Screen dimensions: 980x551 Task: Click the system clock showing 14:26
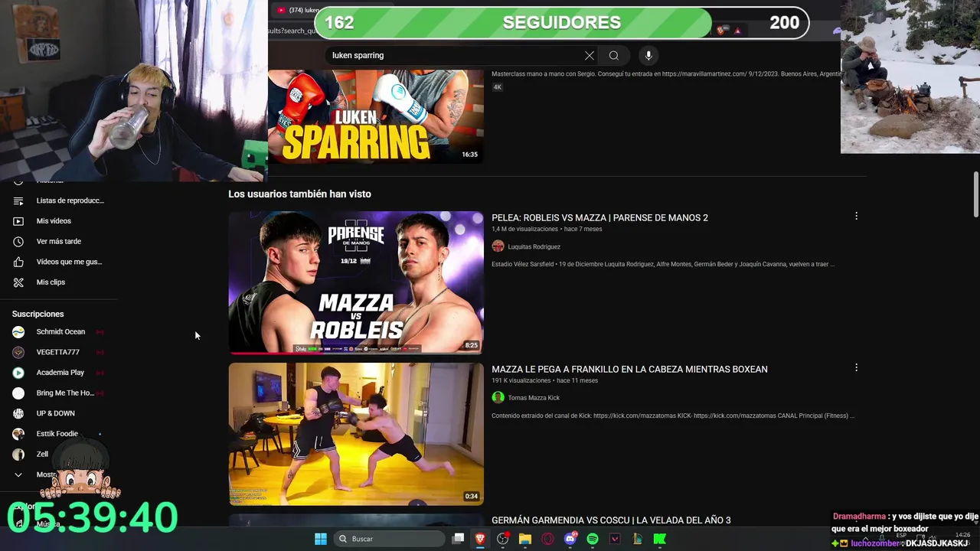point(962,535)
